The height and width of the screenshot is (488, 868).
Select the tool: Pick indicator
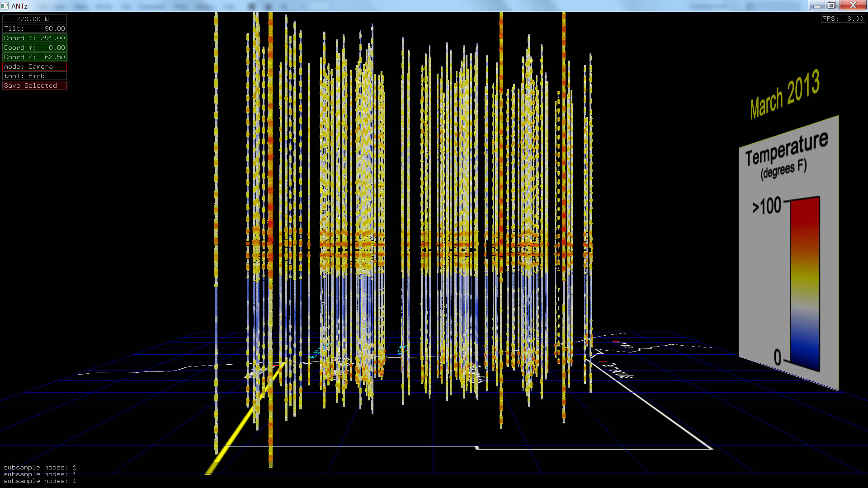[34, 76]
